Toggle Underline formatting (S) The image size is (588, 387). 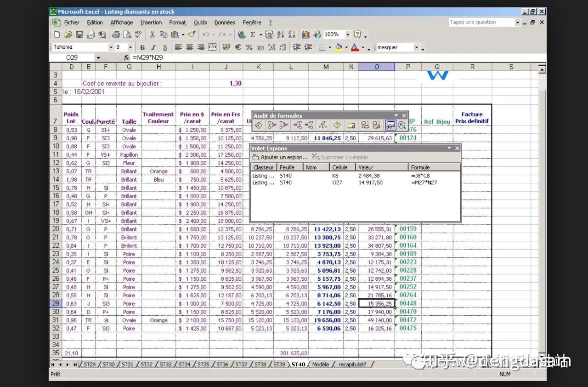[x=165, y=47]
